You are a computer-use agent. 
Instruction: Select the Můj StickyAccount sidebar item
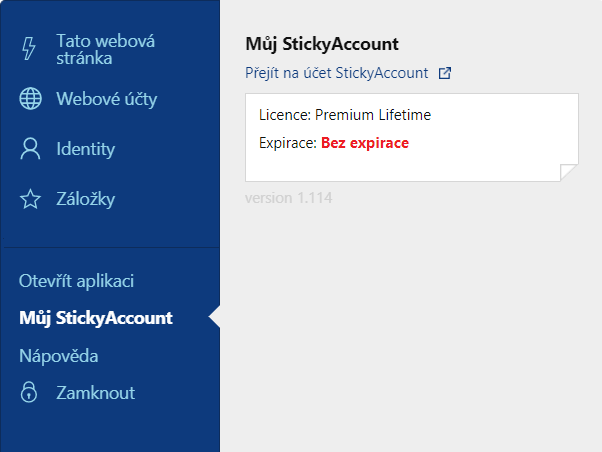(96, 318)
